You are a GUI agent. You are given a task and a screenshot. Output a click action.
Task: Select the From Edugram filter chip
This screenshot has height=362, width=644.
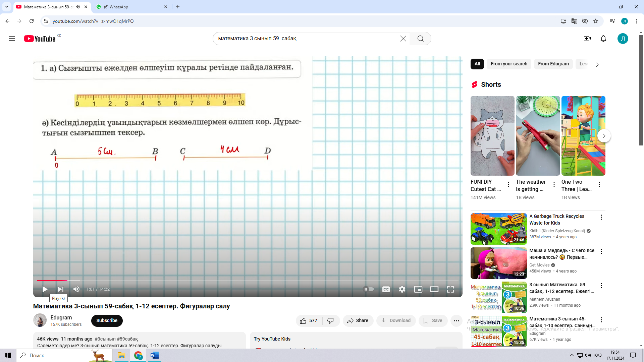pyautogui.click(x=553, y=64)
